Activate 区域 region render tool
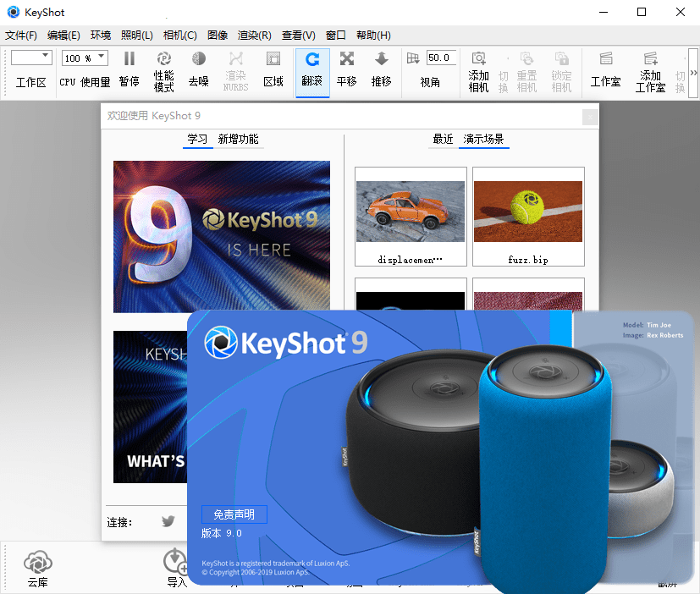700x594 pixels. pos(273,70)
